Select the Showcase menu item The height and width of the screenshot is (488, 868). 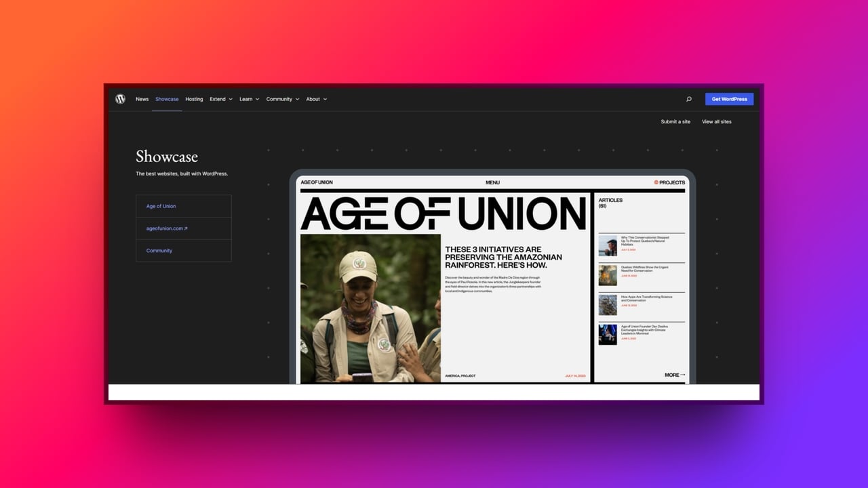[x=167, y=99]
